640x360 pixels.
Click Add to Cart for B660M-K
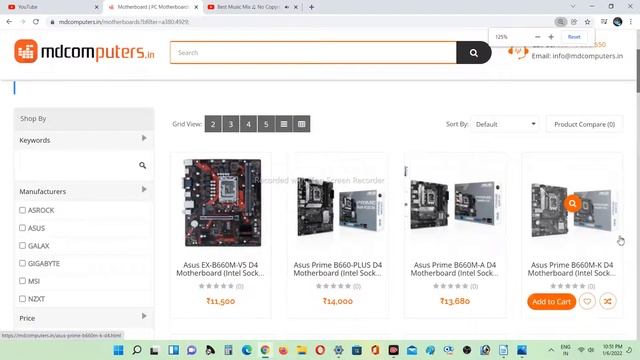(551, 302)
